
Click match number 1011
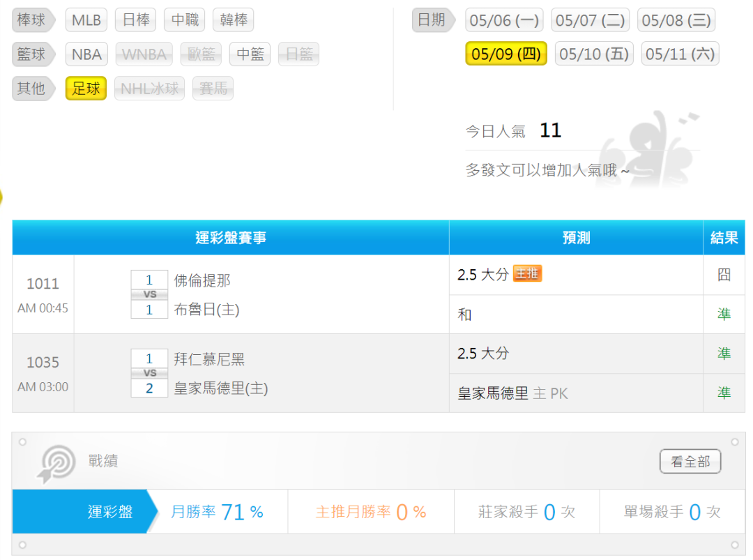43,284
